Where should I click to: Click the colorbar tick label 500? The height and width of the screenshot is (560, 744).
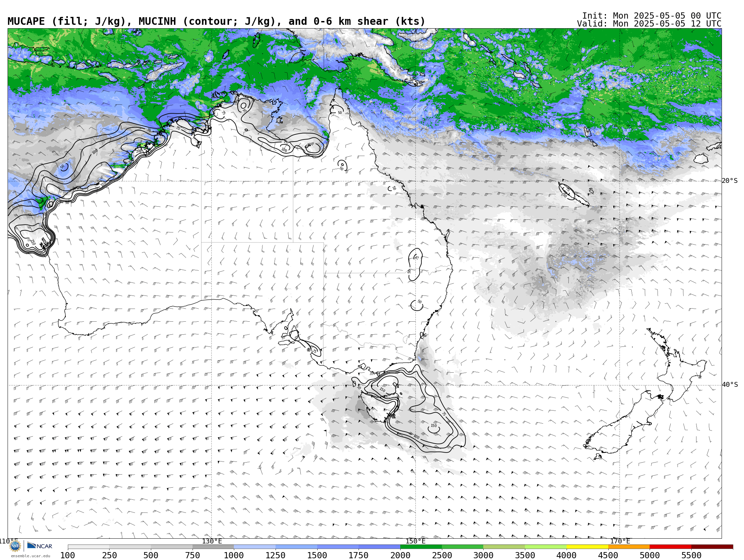point(151,556)
